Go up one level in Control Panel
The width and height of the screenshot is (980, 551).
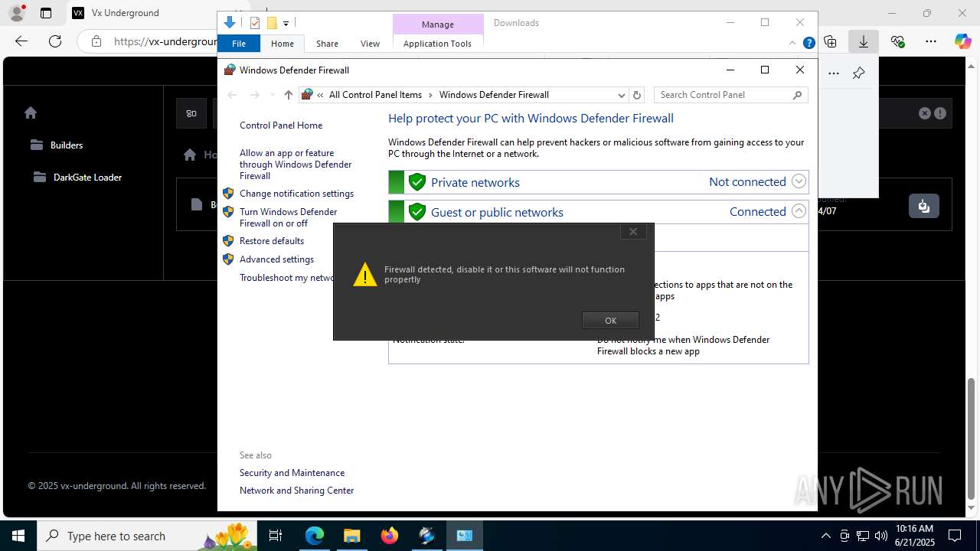[x=288, y=95]
